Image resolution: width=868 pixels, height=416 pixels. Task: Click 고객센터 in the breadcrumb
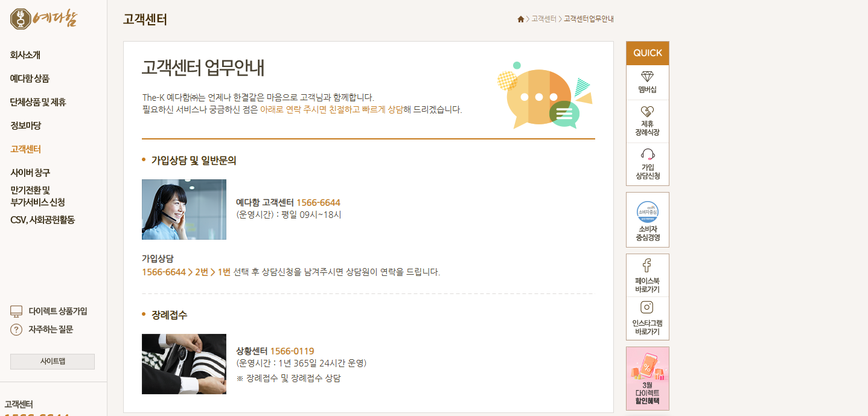tap(544, 19)
